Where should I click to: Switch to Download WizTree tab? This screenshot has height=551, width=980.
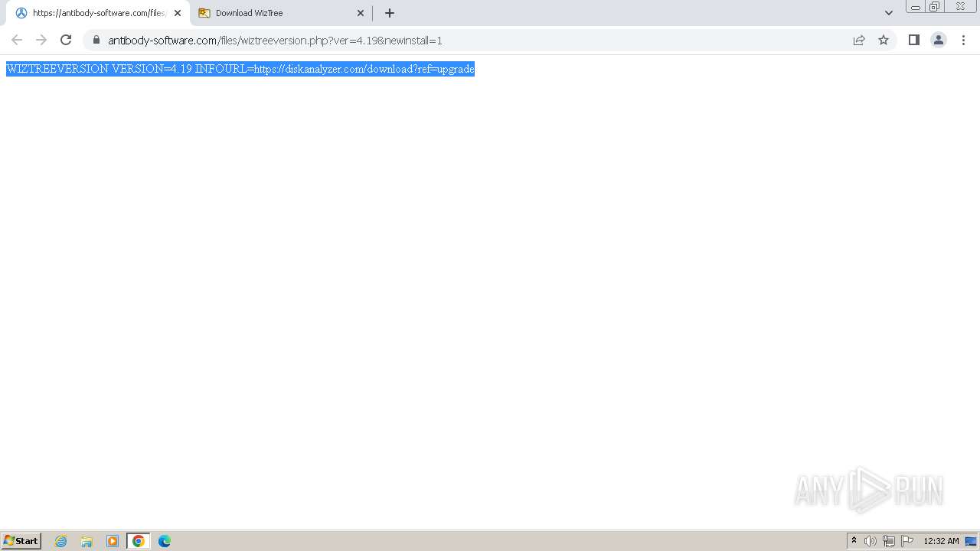pyautogui.click(x=280, y=13)
